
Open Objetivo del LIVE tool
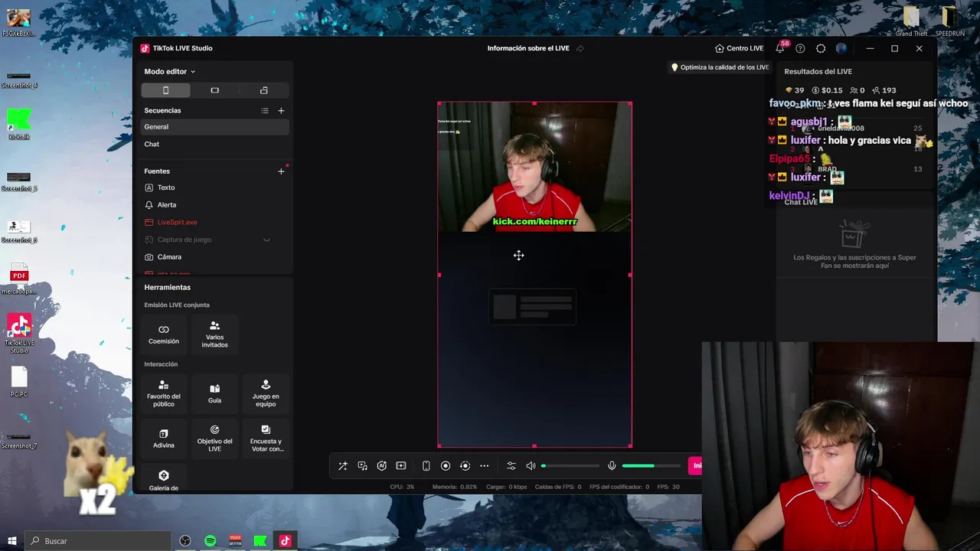[x=214, y=439]
